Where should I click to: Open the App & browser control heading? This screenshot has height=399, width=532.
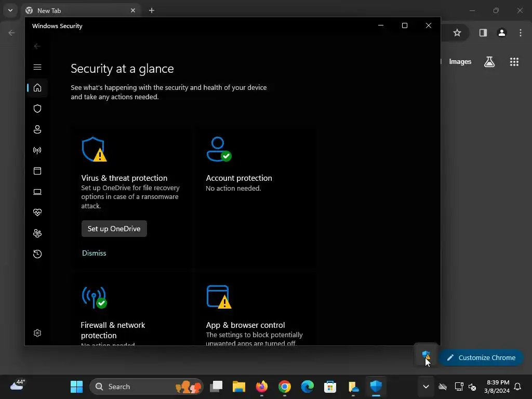(245, 325)
